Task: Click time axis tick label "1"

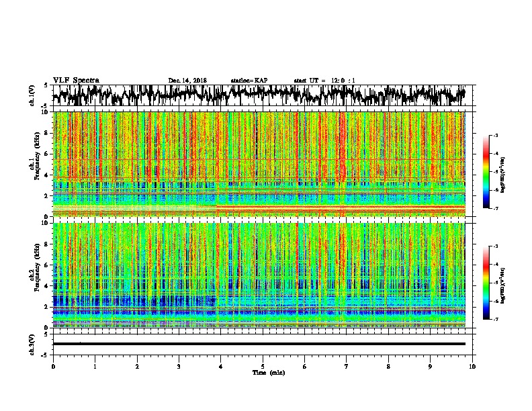Action: click(95, 367)
